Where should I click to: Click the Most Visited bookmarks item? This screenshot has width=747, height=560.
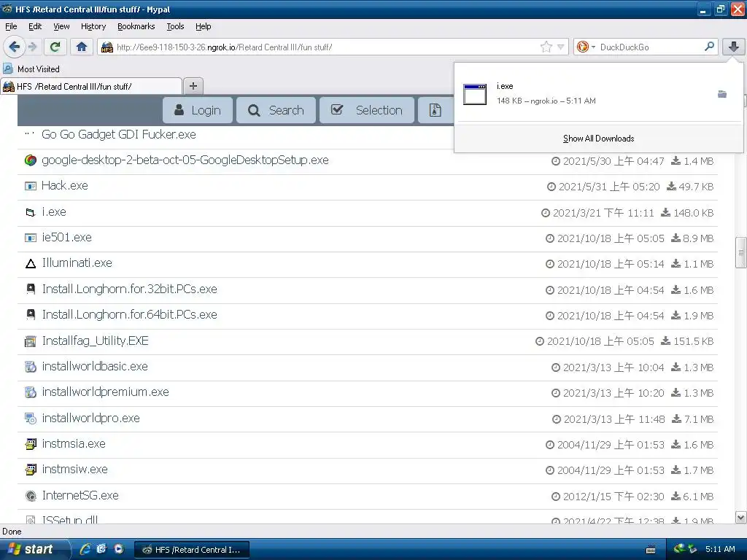click(x=31, y=69)
